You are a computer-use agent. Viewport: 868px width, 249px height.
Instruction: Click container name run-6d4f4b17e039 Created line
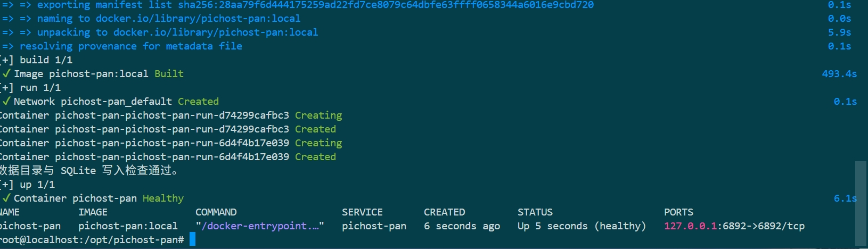coord(168,156)
